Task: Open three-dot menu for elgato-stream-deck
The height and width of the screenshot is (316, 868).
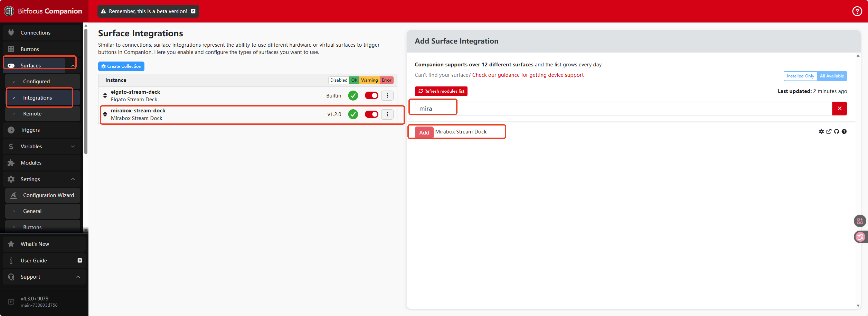Action: (387, 96)
